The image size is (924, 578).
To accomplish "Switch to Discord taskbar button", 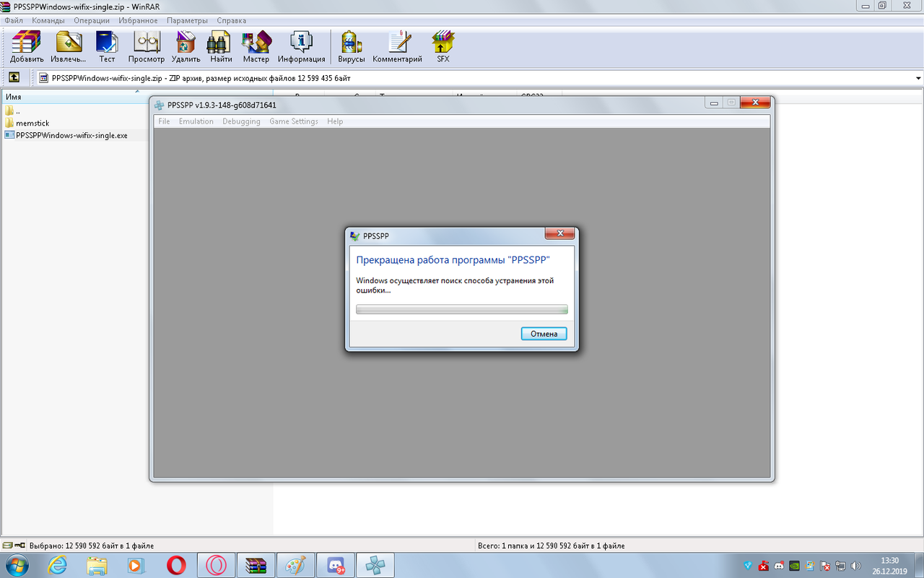I will pyautogui.click(x=336, y=566).
